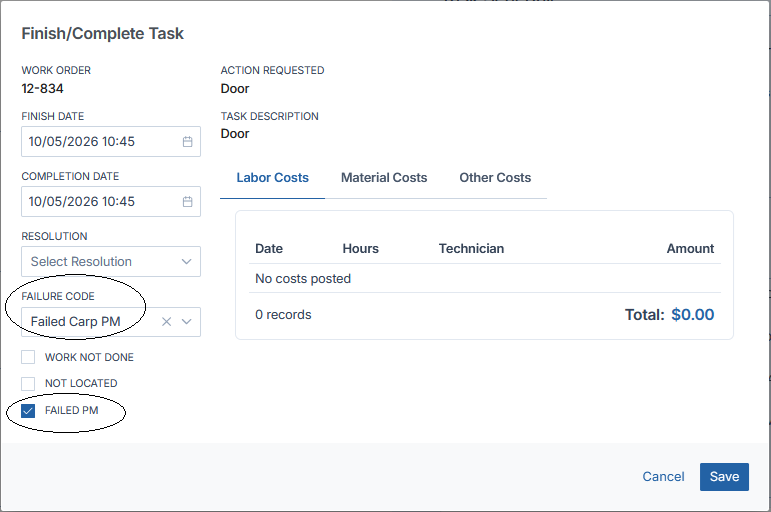Select the Failed Carp PM failure code box

[x=111, y=322]
